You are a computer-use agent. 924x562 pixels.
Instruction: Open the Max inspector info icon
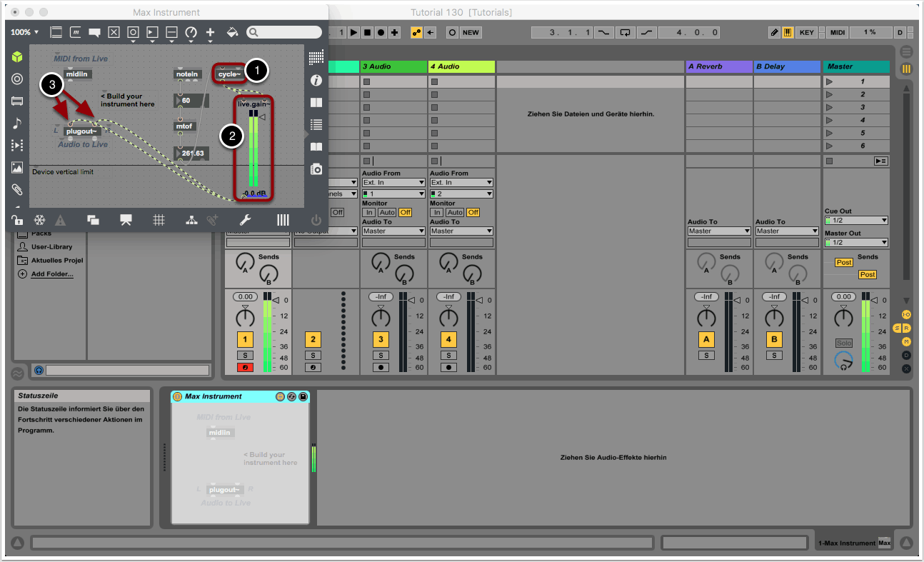pyautogui.click(x=316, y=81)
